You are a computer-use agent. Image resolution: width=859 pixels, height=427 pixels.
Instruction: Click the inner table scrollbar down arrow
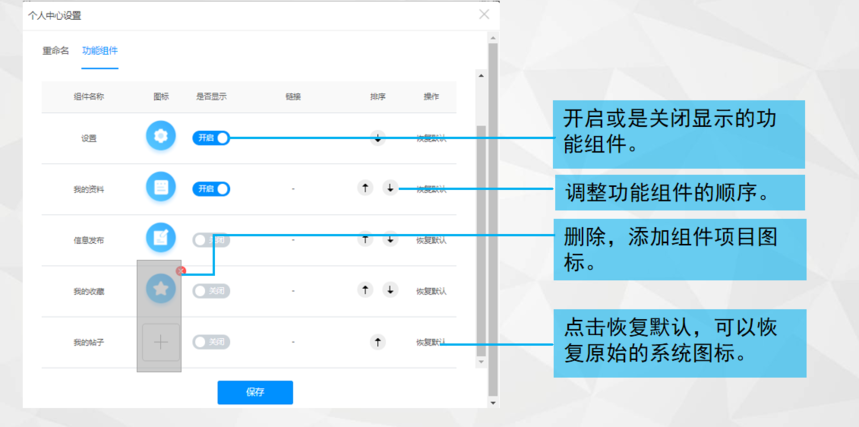click(x=482, y=362)
